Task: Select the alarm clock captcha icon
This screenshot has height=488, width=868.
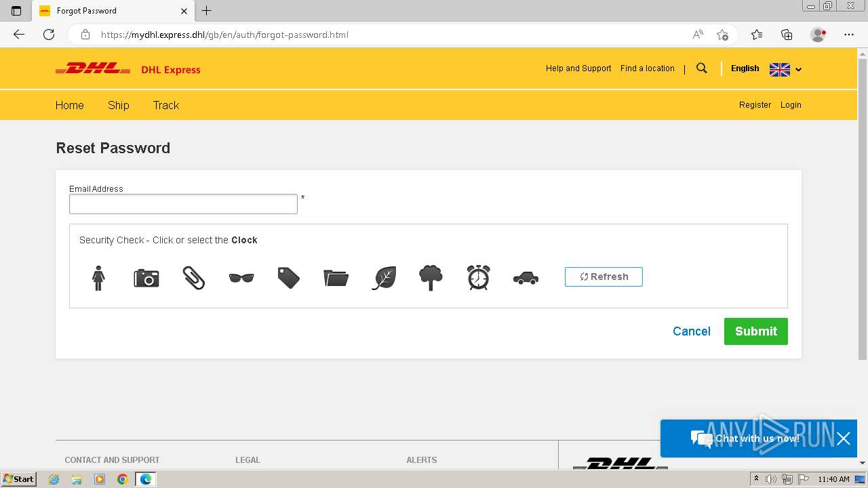Action: click(x=478, y=278)
